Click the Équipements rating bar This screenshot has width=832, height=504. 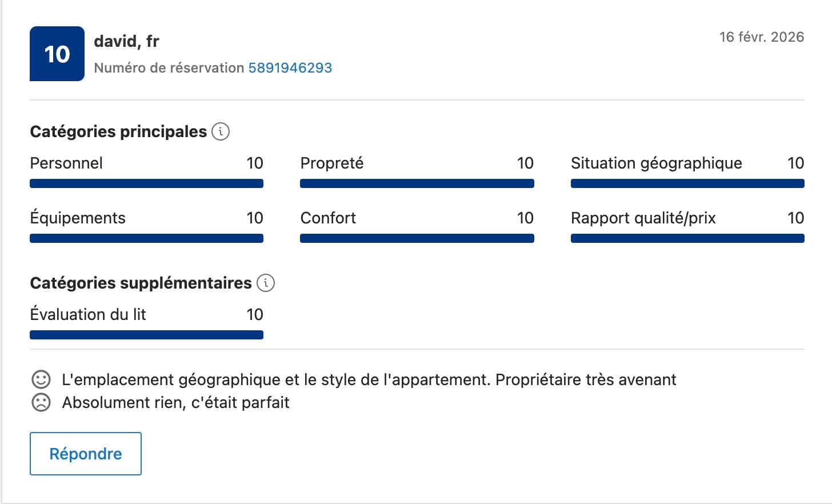(146, 238)
